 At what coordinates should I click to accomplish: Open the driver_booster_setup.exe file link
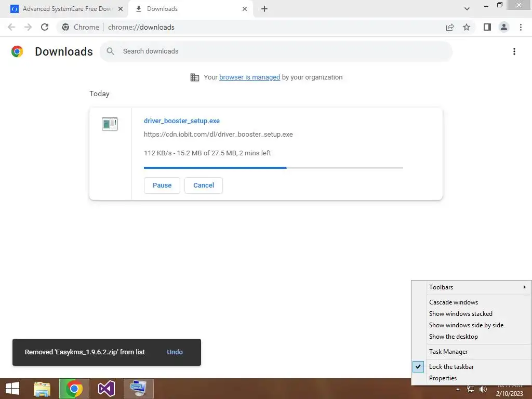point(181,121)
